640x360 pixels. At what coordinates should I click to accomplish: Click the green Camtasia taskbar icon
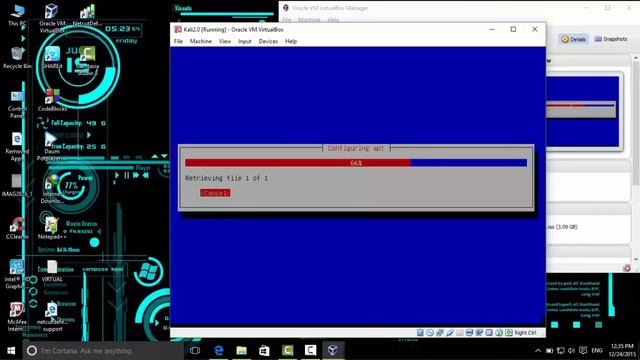pyautogui.click(x=287, y=350)
